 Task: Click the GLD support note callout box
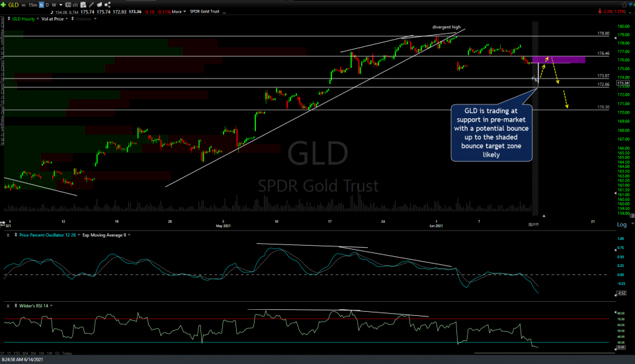click(491, 133)
